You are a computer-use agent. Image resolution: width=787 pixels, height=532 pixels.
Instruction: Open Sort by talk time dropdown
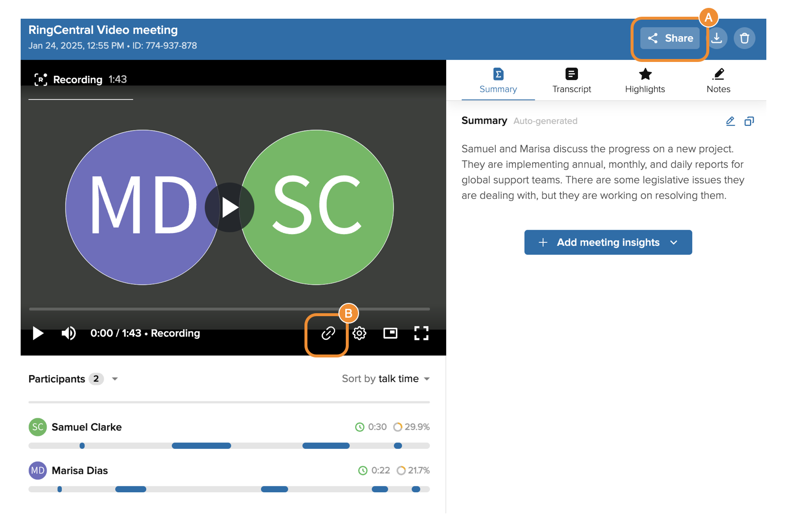click(386, 379)
